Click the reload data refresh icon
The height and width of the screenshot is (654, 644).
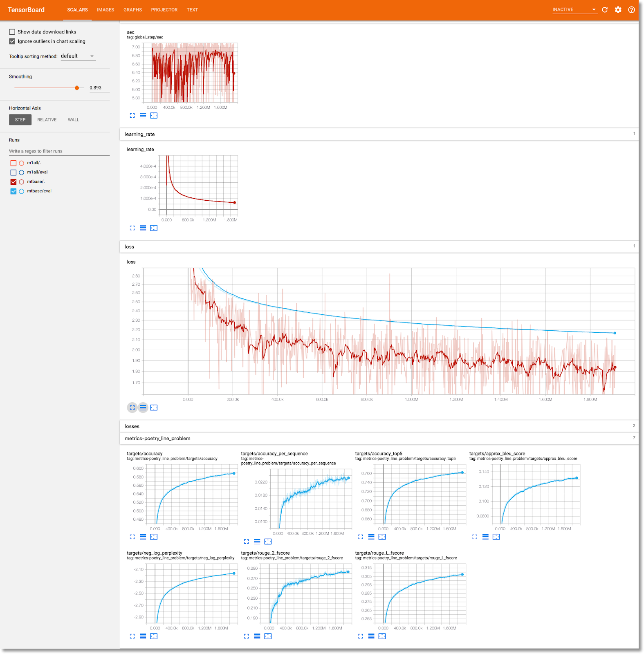pos(605,10)
